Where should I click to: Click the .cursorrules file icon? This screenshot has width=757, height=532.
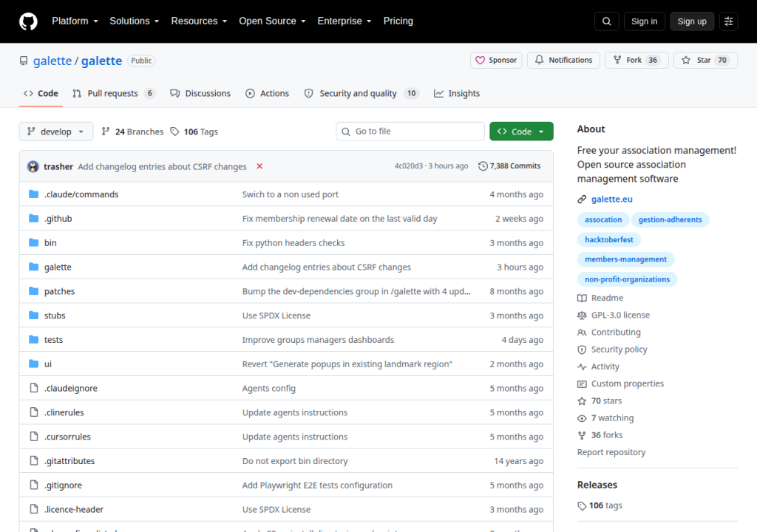(x=34, y=436)
